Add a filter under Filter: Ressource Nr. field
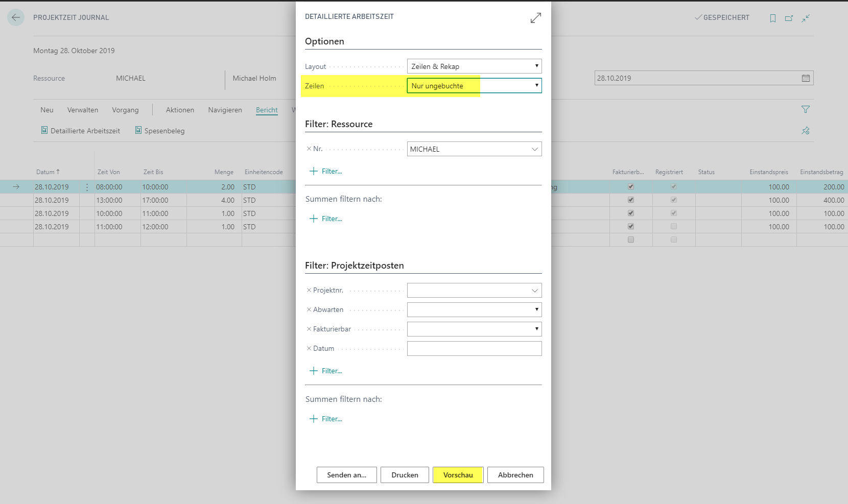The width and height of the screenshot is (848, 504). 326,171
